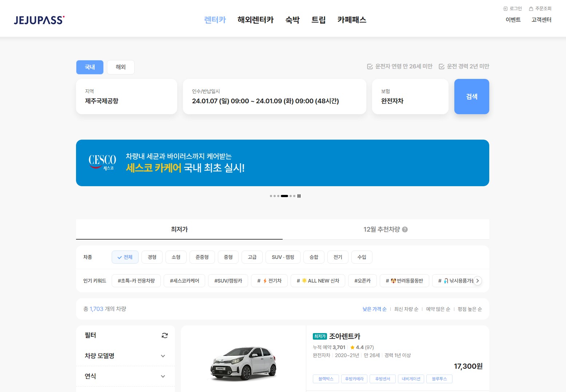This screenshot has height=392, width=566.
Task: Open the 해외렌터카 menu
Action: coord(255,20)
